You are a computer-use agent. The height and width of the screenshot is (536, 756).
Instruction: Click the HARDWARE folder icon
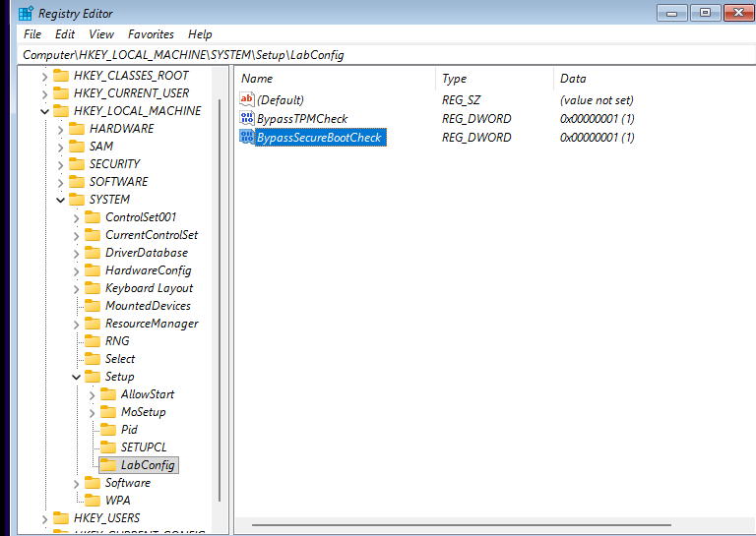coord(77,129)
